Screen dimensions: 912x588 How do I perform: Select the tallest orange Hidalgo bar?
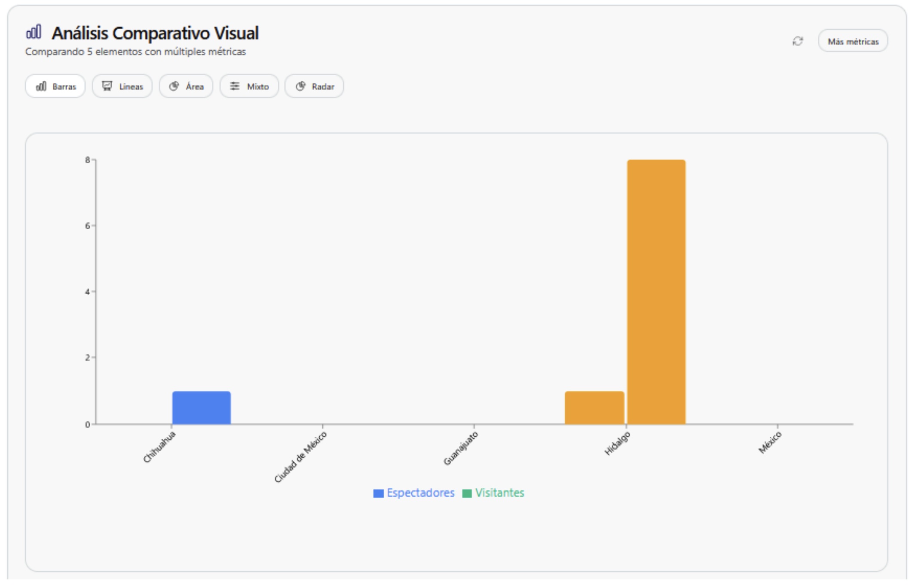pos(656,291)
